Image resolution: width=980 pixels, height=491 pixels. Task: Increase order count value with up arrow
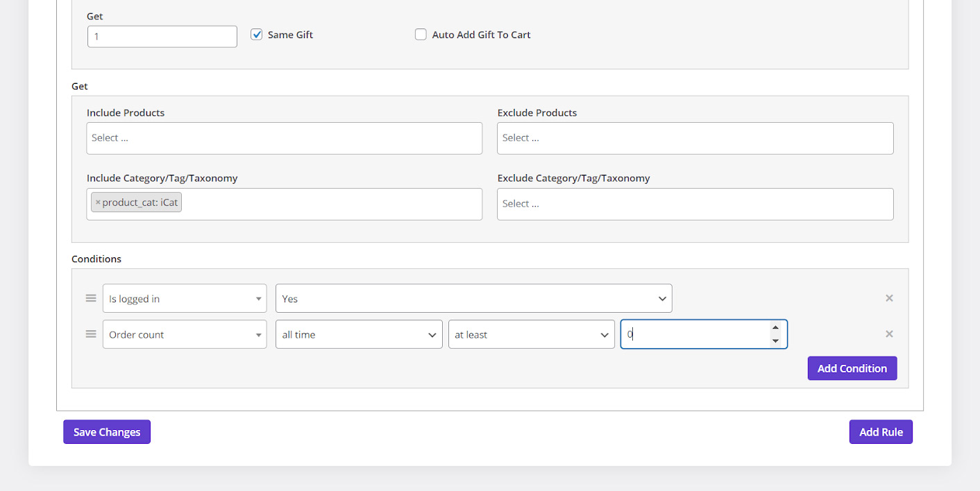coord(775,328)
